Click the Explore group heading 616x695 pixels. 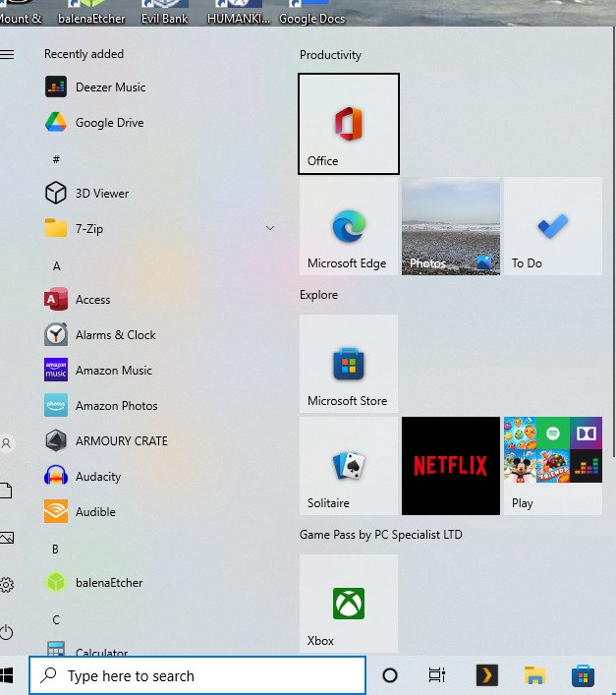[318, 295]
